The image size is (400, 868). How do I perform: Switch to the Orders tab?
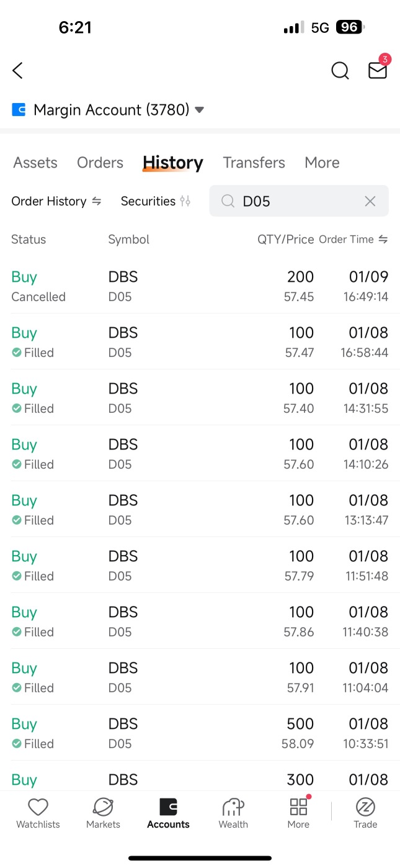(100, 163)
